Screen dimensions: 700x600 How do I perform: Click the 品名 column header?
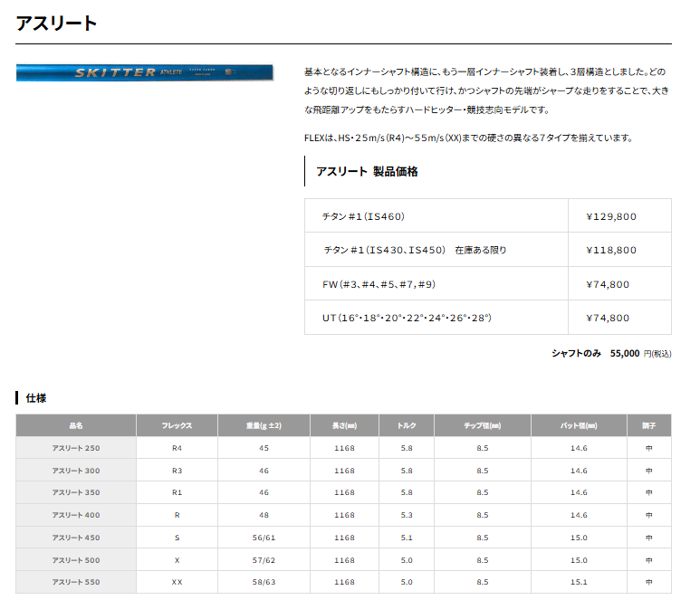[x=76, y=425]
